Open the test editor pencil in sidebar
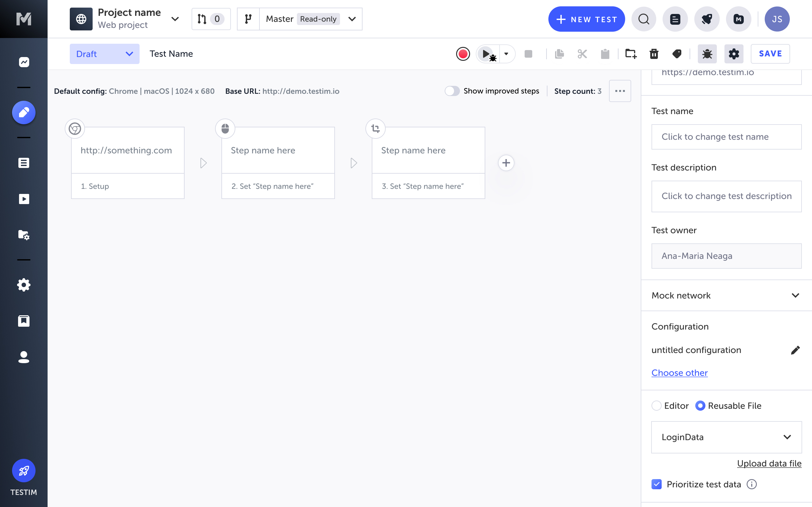Image resolution: width=812 pixels, height=507 pixels. [x=23, y=112]
